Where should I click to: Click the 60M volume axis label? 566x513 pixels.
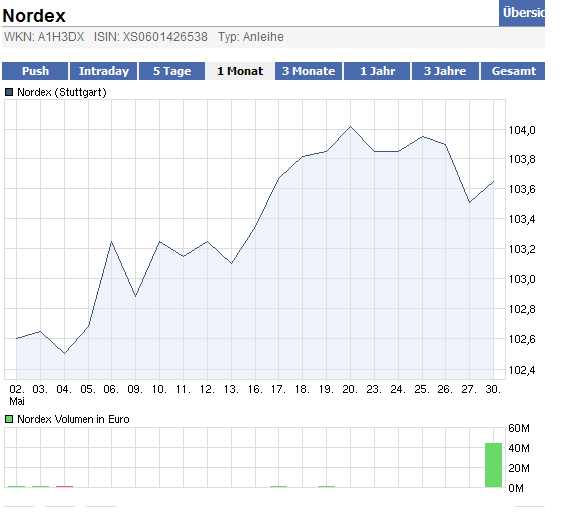click(x=519, y=428)
